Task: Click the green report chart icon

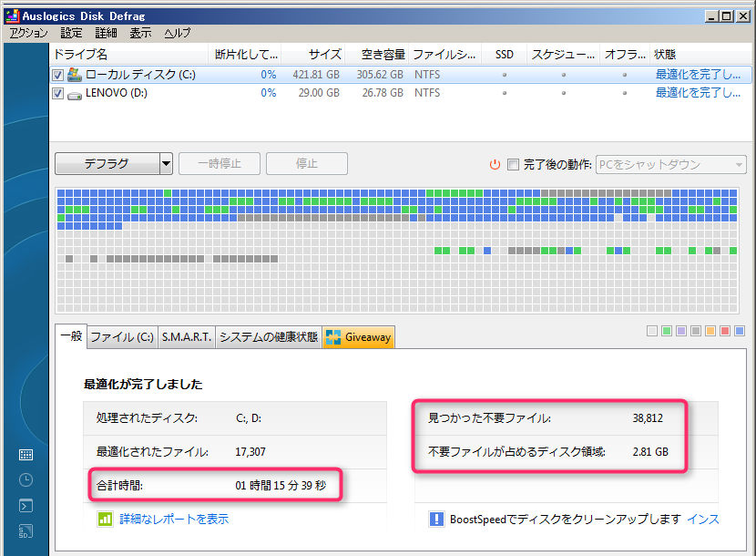Action: [x=105, y=520]
